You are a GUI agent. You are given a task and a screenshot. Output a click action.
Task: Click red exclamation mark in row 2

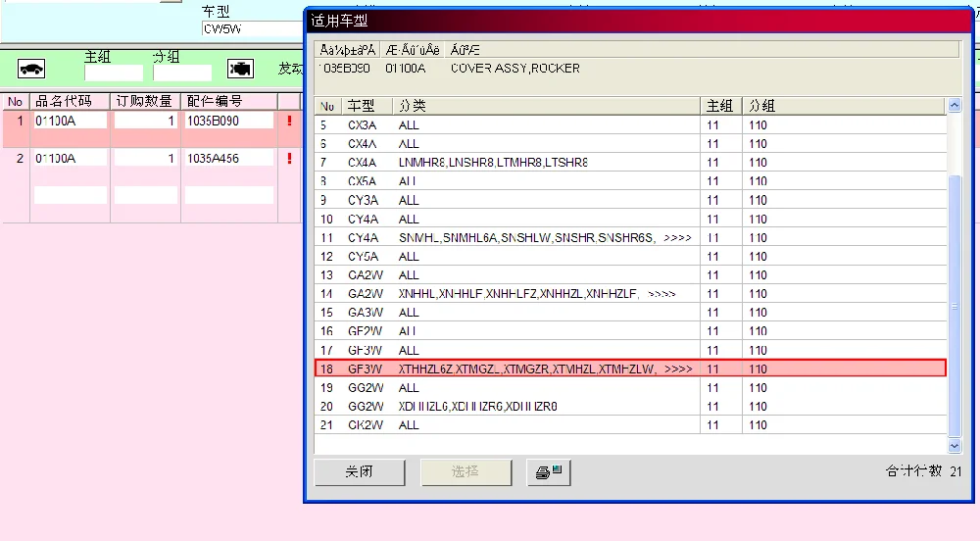point(289,158)
